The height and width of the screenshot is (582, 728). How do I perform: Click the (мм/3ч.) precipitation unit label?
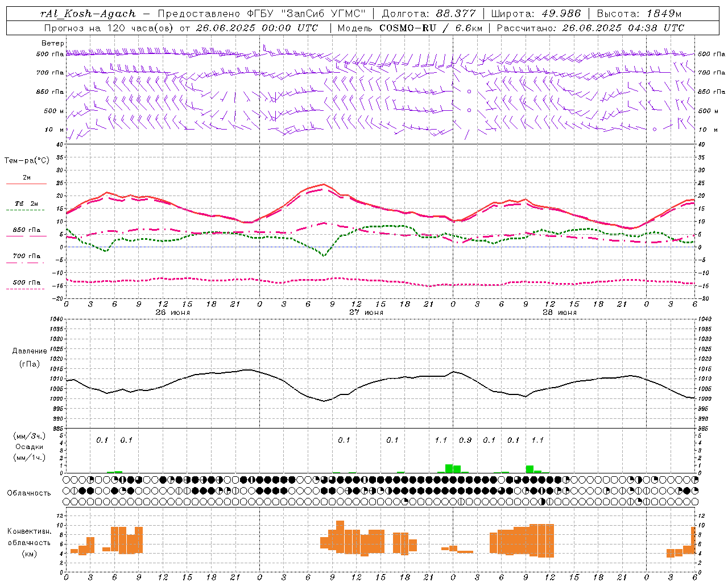tap(30, 436)
